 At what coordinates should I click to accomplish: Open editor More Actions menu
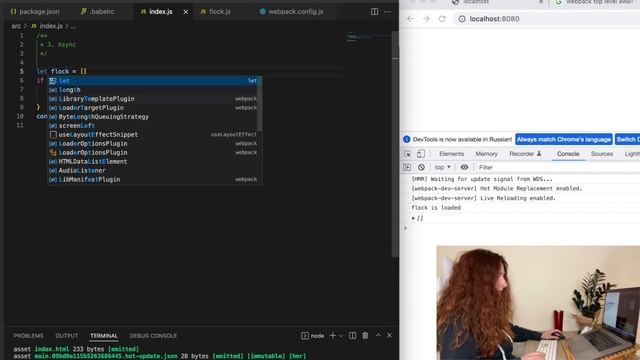point(387,11)
